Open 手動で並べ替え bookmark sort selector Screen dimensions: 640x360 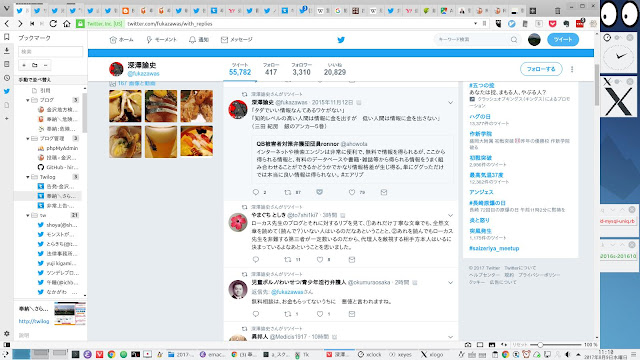tap(51, 80)
